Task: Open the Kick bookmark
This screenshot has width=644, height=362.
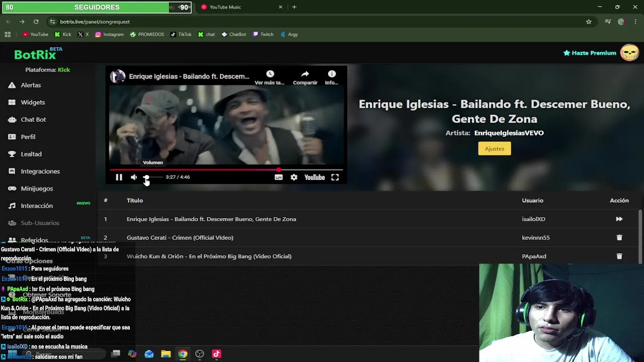Action: coord(63,34)
